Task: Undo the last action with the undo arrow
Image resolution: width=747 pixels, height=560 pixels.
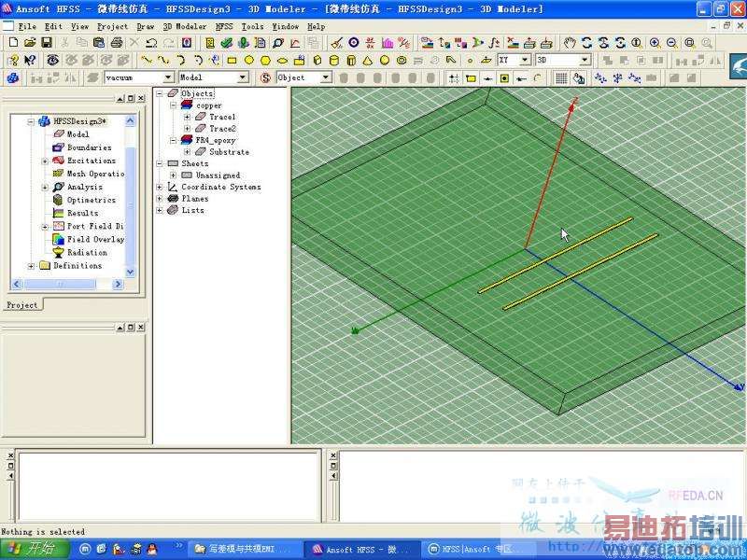Action: point(151,43)
